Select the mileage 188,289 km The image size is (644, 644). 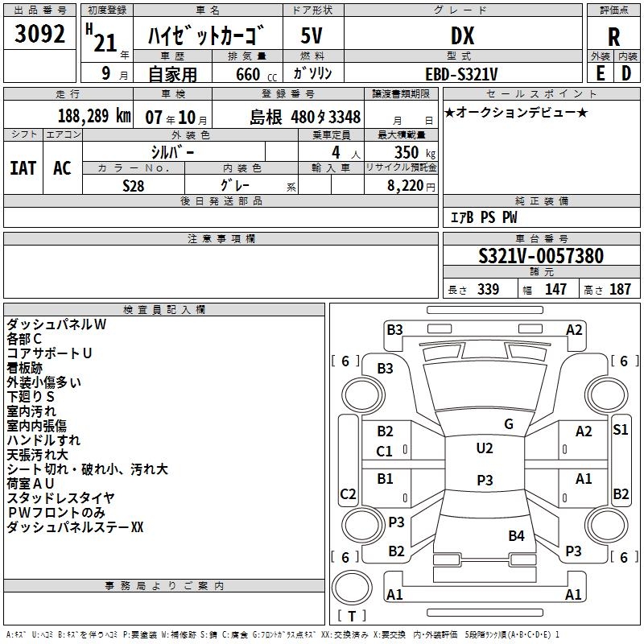94,116
